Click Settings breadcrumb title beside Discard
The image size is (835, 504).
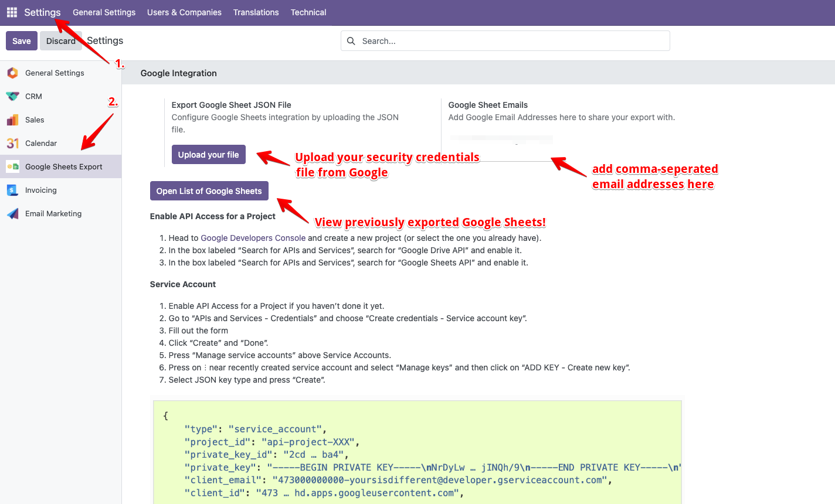(x=105, y=40)
